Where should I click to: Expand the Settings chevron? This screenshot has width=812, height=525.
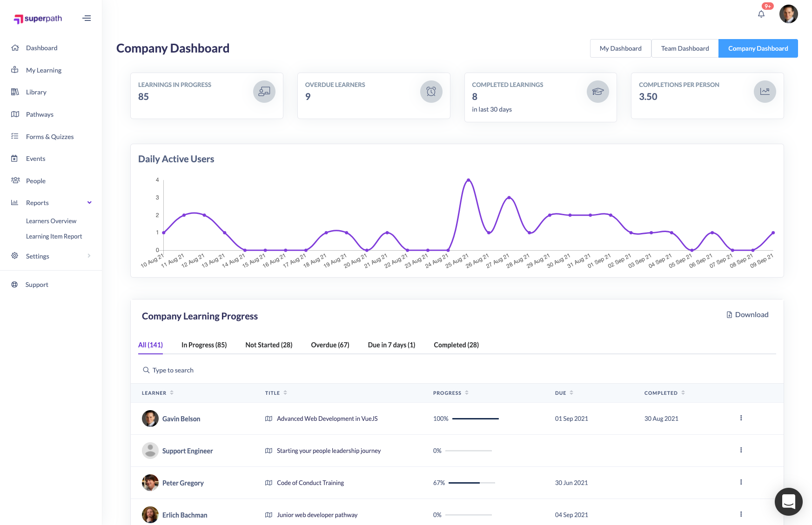pyautogui.click(x=89, y=256)
